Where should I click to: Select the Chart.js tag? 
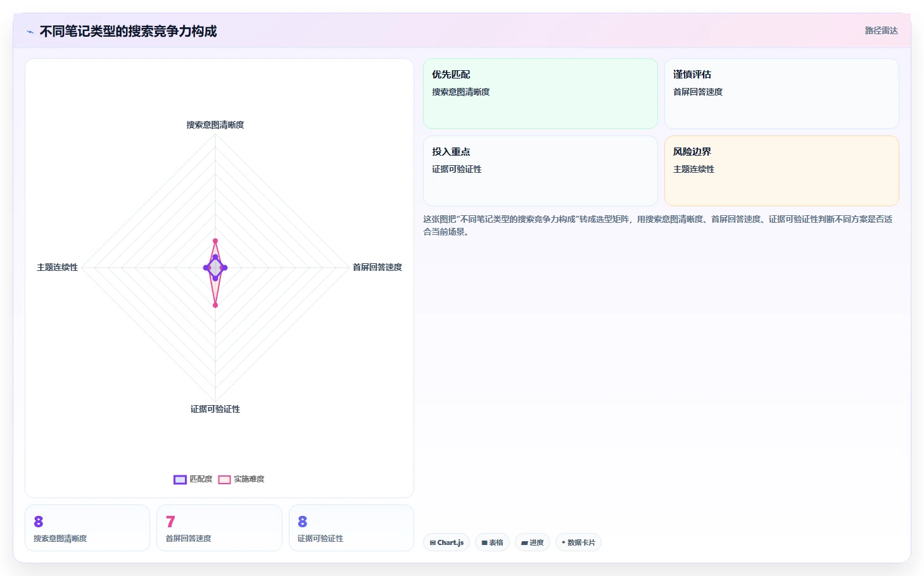coord(446,542)
